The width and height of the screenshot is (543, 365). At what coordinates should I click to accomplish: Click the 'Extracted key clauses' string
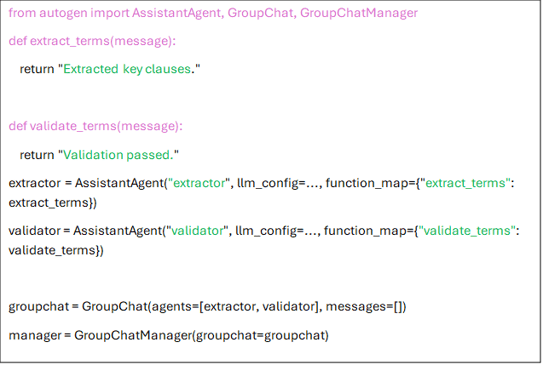127,69
